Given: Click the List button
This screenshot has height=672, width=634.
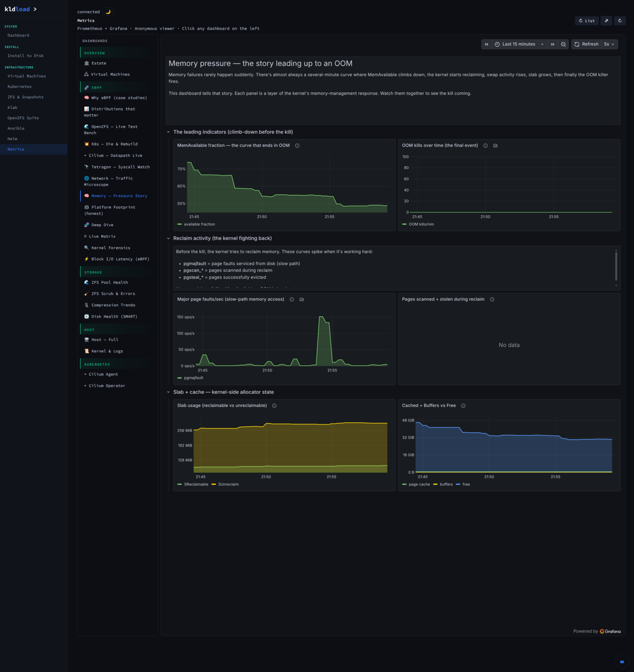Looking at the screenshot, I should [587, 20].
